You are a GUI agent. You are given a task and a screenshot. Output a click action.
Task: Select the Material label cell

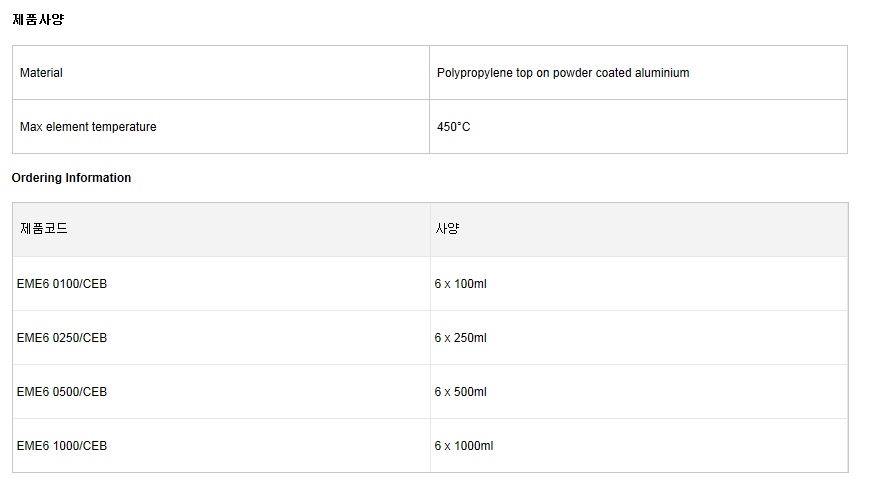41,73
